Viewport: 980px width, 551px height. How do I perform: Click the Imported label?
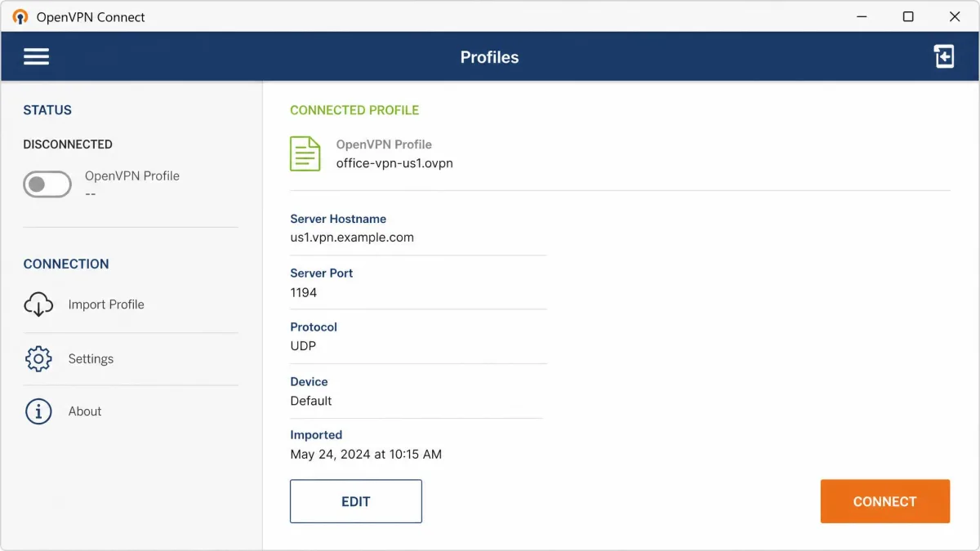pos(316,435)
